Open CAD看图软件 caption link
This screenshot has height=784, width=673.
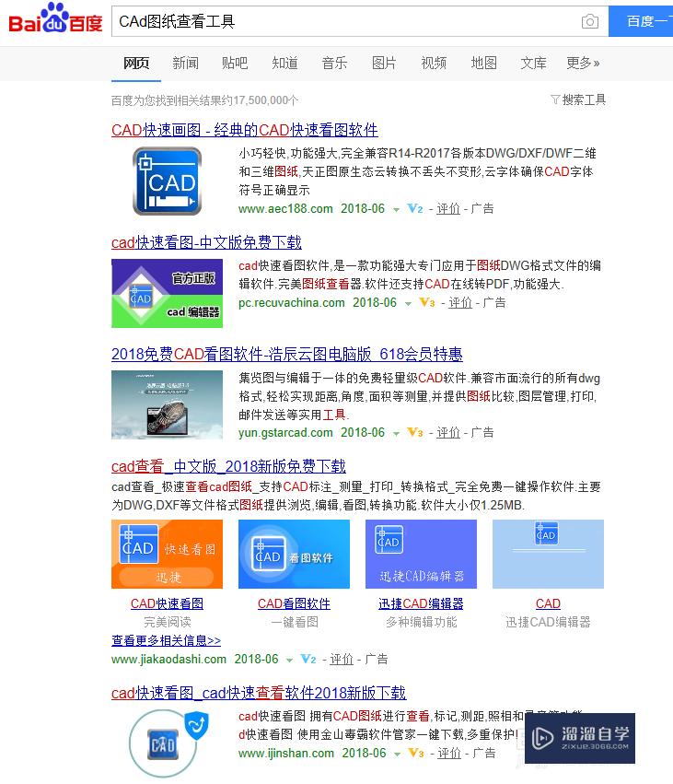pyautogui.click(x=294, y=603)
